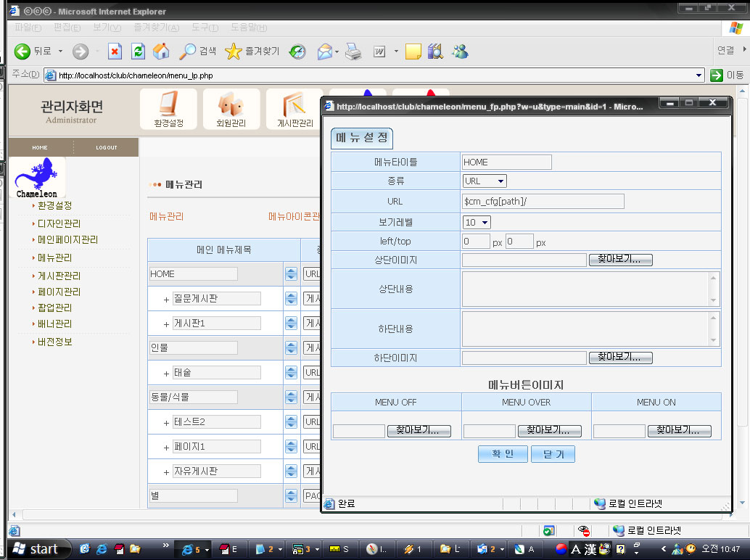Open the address bar dropdown arrow
750x560 pixels.
click(699, 75)
